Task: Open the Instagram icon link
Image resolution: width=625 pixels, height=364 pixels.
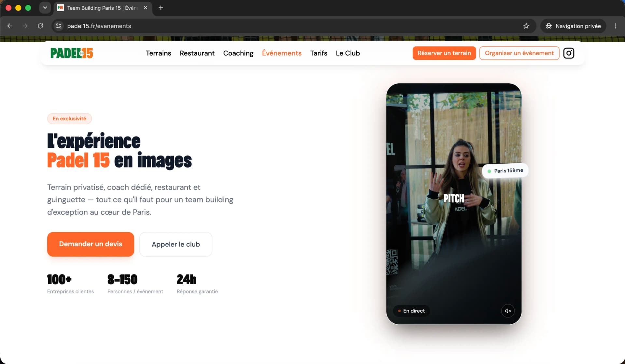Action: click(x=569, y=53)
